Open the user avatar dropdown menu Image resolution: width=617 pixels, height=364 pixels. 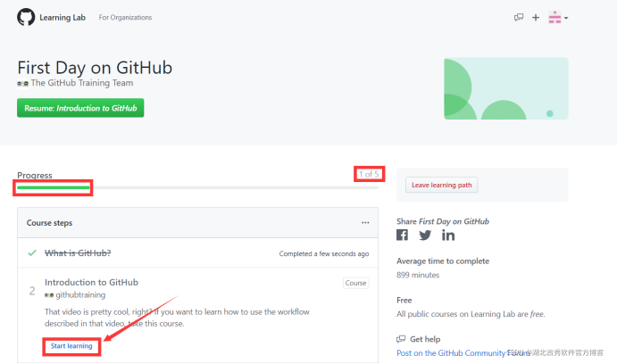pos(558,18)
